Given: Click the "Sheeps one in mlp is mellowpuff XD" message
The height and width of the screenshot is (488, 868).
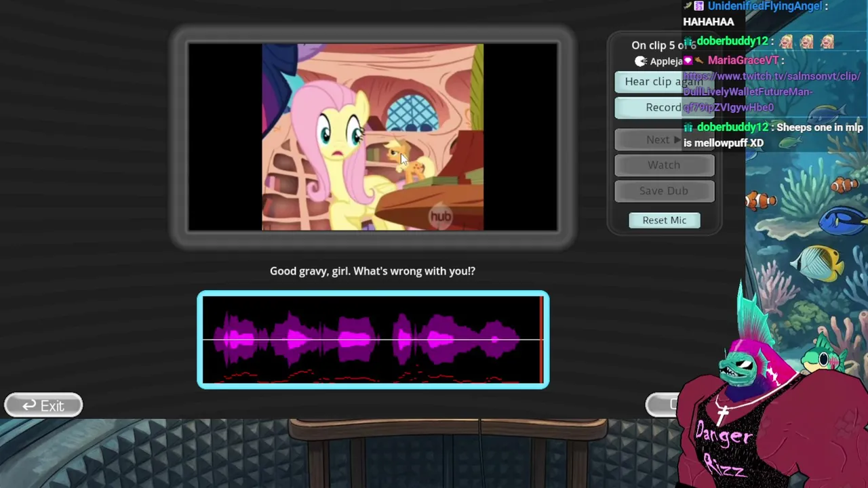Looking at the screenshot, I should tap(773, 136).
